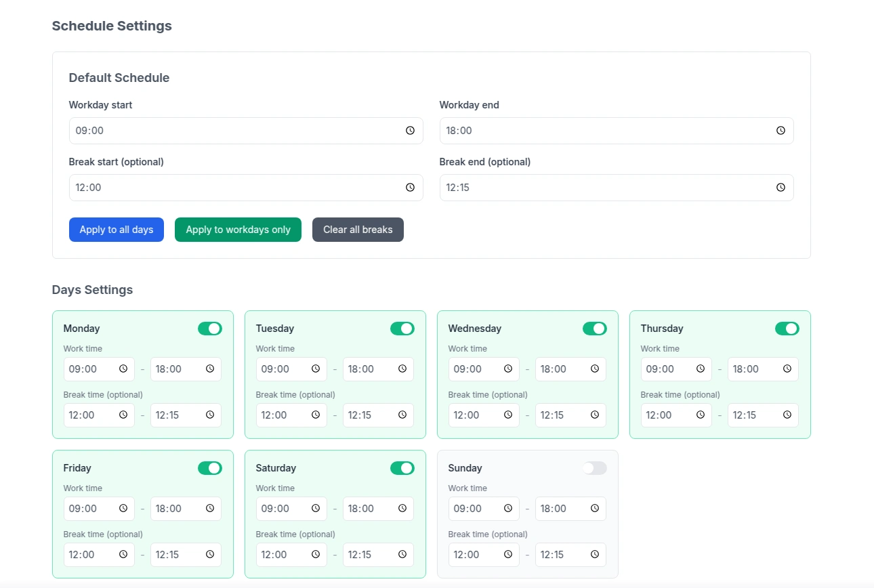
Task: Click Wednesday break start clock icon
Action: click(x=508, y=415)
